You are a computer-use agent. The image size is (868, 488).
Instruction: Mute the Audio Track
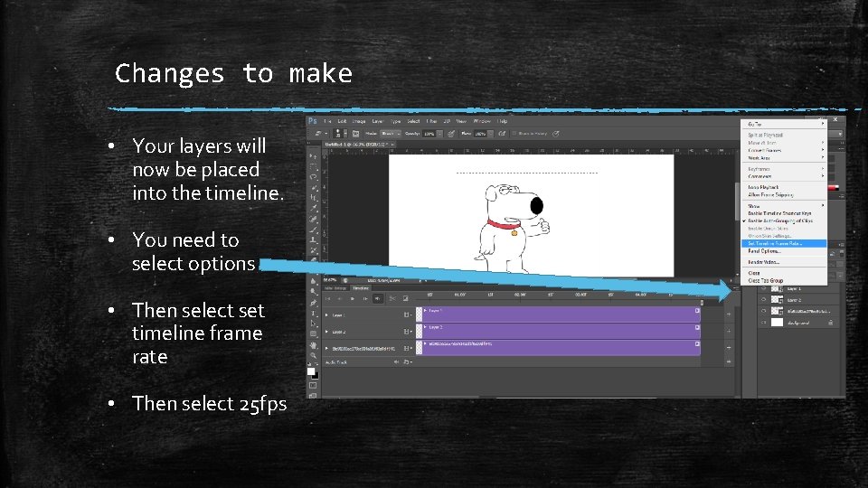396,361
